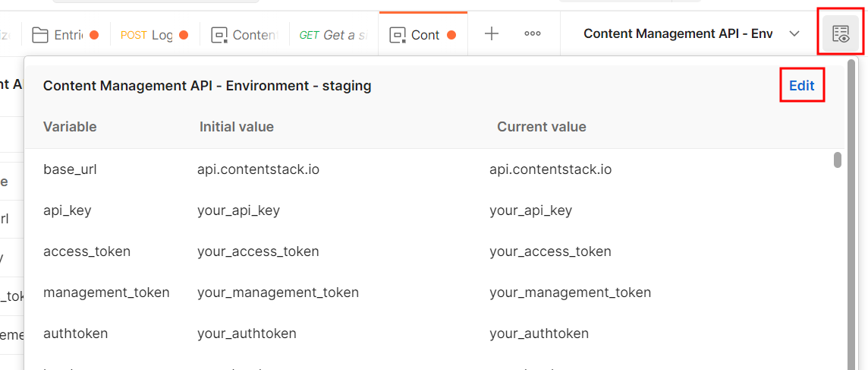The width and height of the screenshot is (868, 370).
Task: Click the initial value your_management_token
Action: pos(278,292)
